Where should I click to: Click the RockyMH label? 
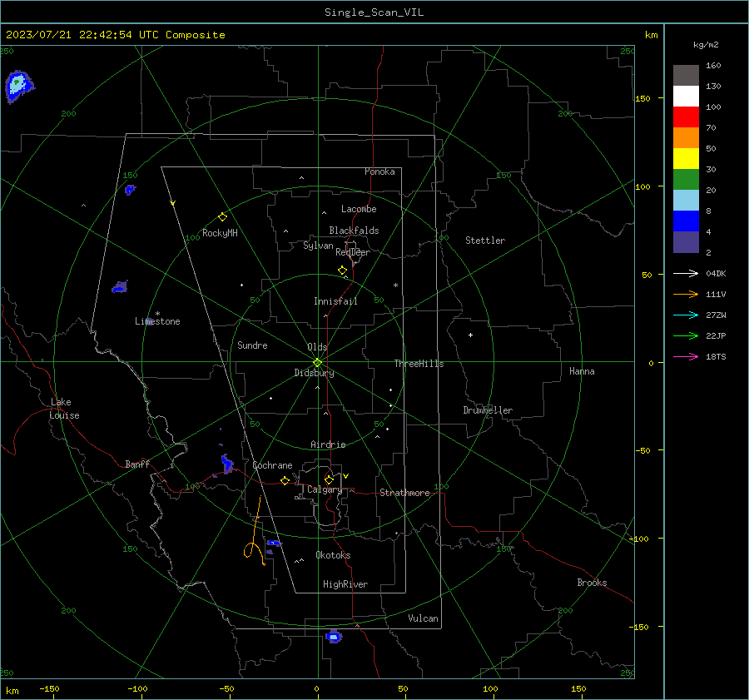point(220,233)
